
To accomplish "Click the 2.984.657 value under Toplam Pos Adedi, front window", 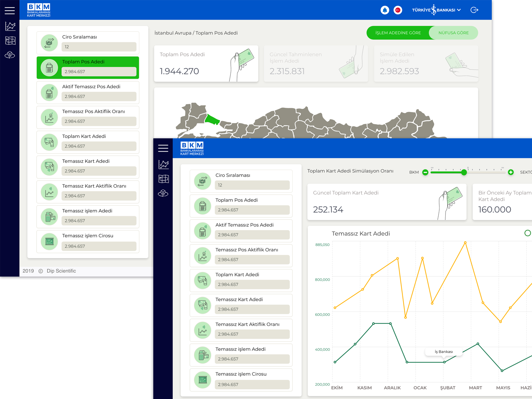I will 252,210.
